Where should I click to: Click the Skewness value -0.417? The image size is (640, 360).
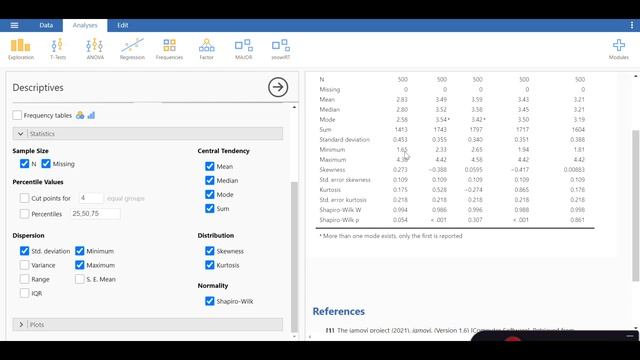click(x=520, y=169)
